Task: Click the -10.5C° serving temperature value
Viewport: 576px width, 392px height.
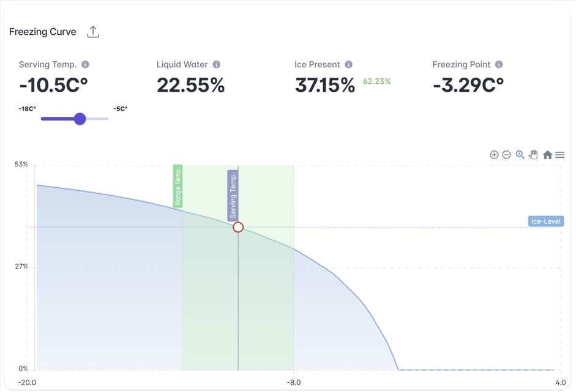Action: point(54,85)
